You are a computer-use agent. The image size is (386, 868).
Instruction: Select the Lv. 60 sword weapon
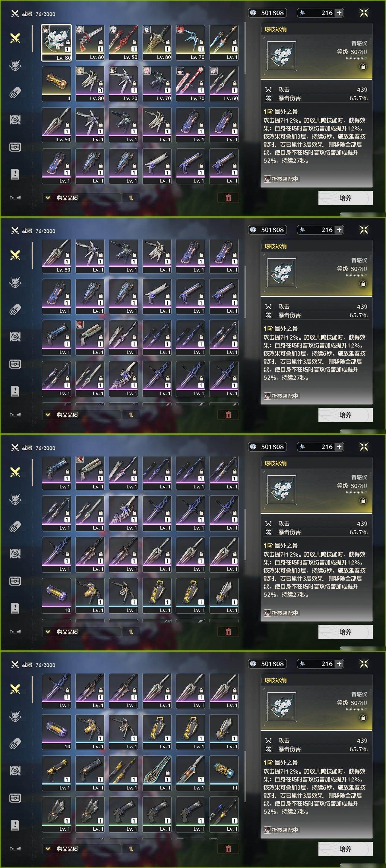[x=224, y=83]
